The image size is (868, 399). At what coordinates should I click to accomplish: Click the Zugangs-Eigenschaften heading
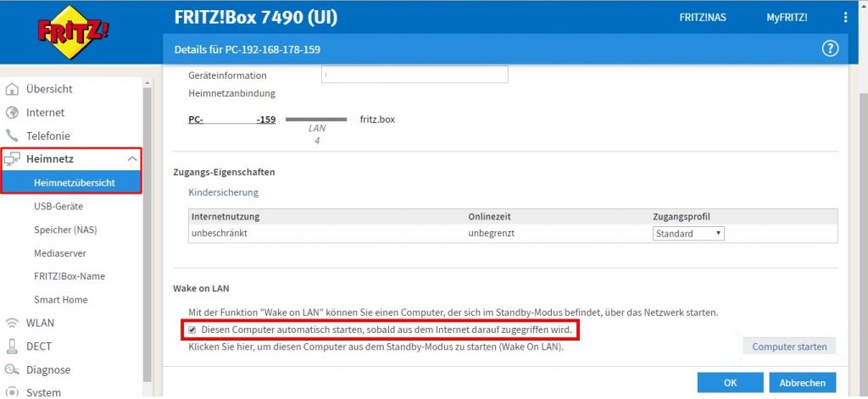point(224,172)
